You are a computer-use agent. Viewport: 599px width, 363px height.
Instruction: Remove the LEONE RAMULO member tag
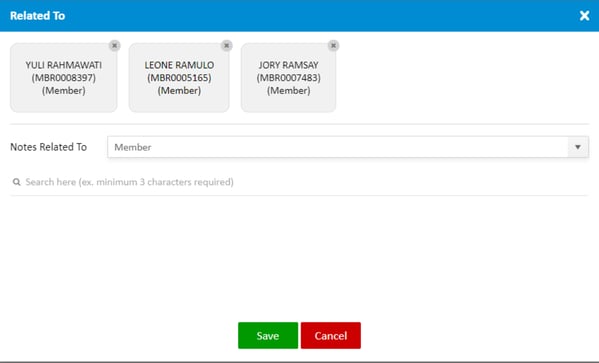point(227,45)
